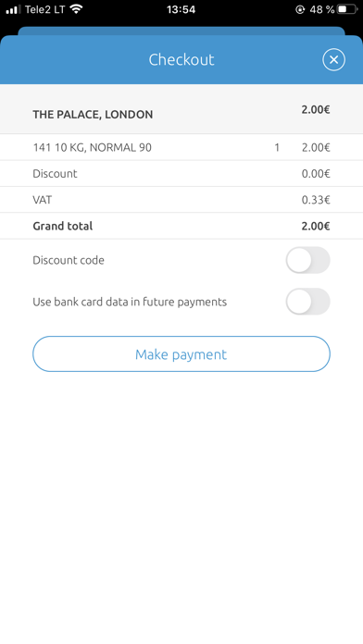Select the 141 10 KG, NORMAL 90 item

[181, 147]
